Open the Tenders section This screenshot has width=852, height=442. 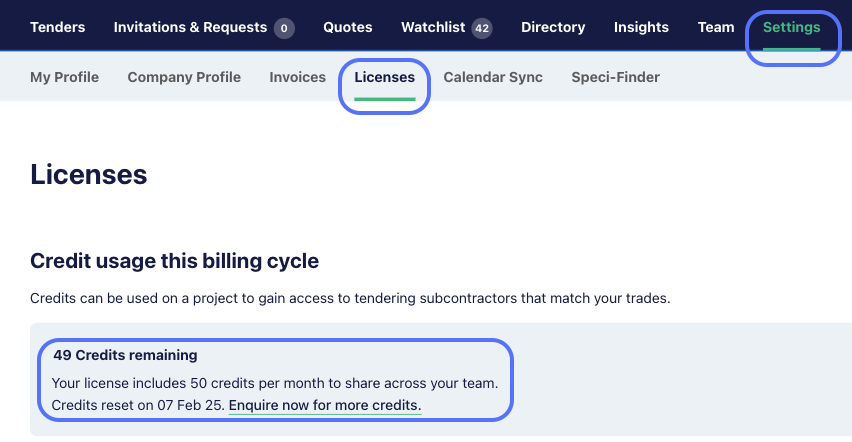click(x=58, y=27)
